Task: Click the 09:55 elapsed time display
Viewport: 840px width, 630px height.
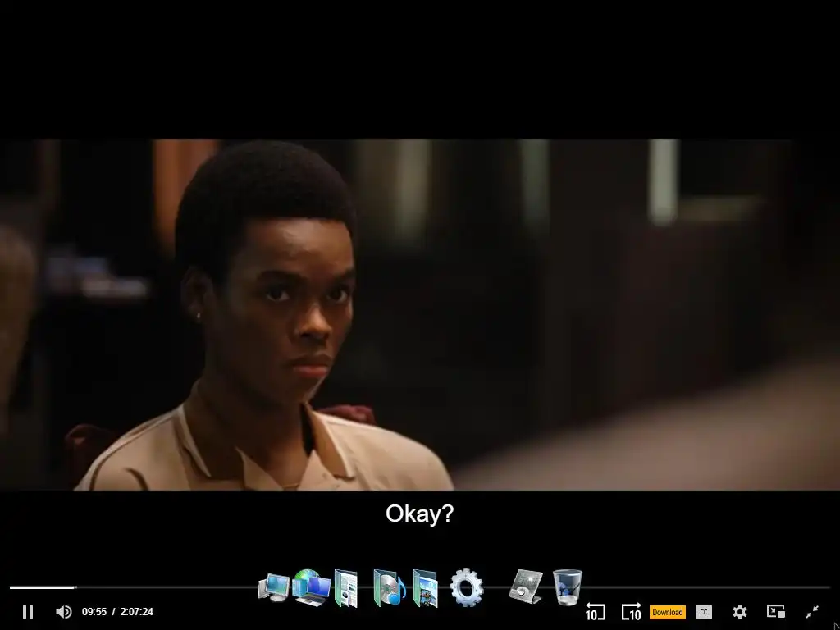Action: pos(94,612)
